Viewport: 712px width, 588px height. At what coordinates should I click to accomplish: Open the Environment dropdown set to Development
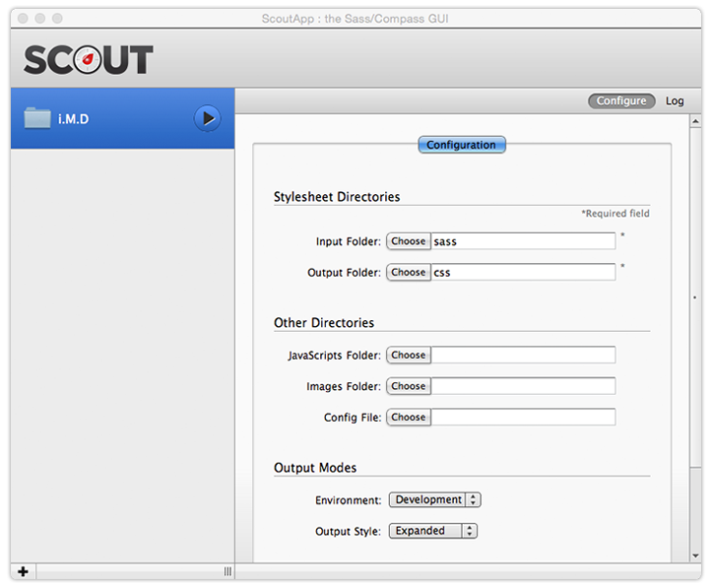pos(434,499)
